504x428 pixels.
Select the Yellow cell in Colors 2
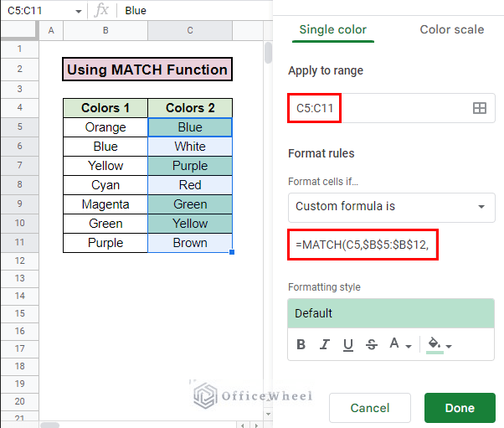[x=190, y=224]
